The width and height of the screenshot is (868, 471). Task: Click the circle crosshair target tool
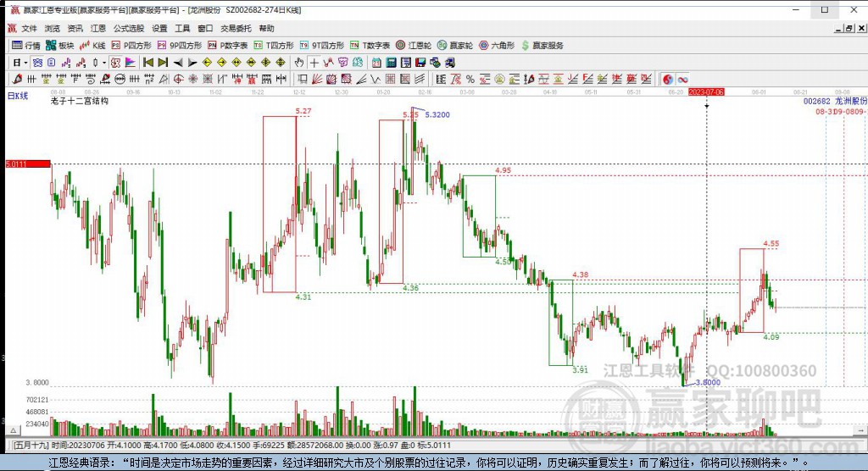pyautogui.click(x=178, y=79)
